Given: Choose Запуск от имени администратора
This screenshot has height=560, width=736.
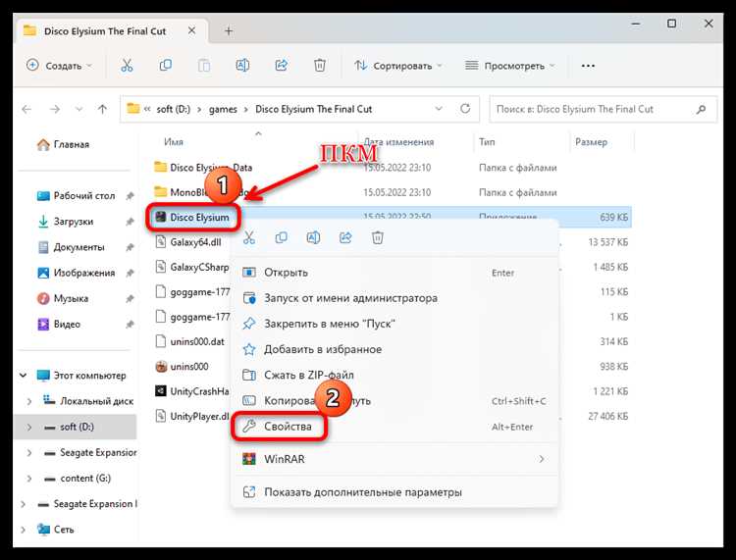Looking at the screenshot, I should (395, 298).
